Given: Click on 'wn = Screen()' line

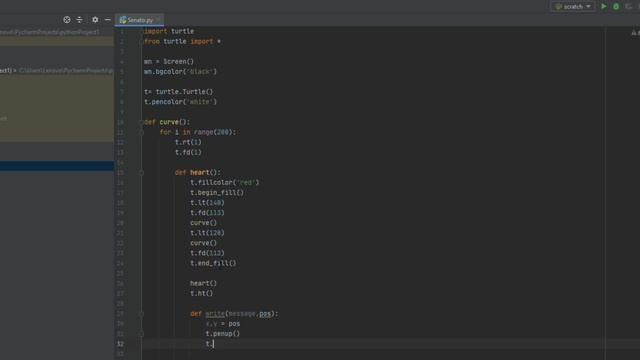Looking at the screenshot, I should (x=169, y=62).
